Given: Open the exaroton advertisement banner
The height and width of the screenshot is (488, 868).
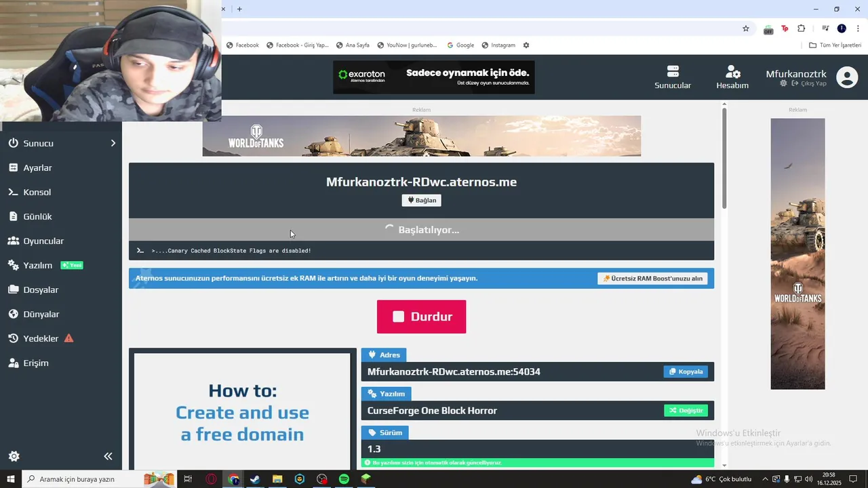Looking at the screenshot, I should click(x=433, y=77).
